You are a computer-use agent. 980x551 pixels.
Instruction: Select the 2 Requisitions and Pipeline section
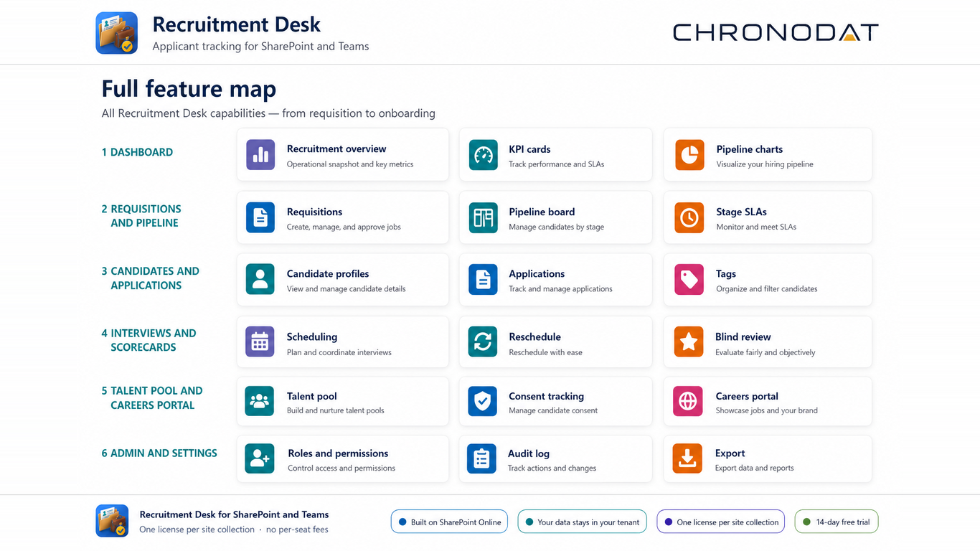point(141,216)
